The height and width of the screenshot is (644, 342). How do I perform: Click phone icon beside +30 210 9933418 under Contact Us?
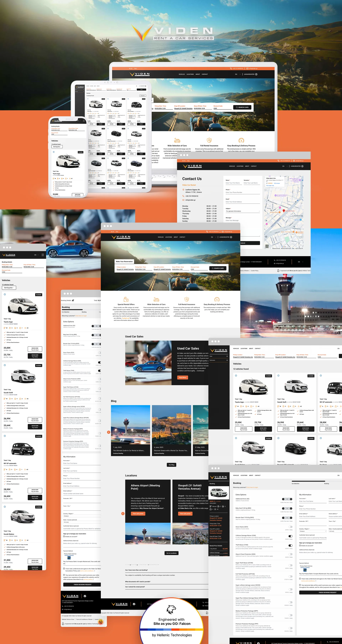click(x=183, y=196)
